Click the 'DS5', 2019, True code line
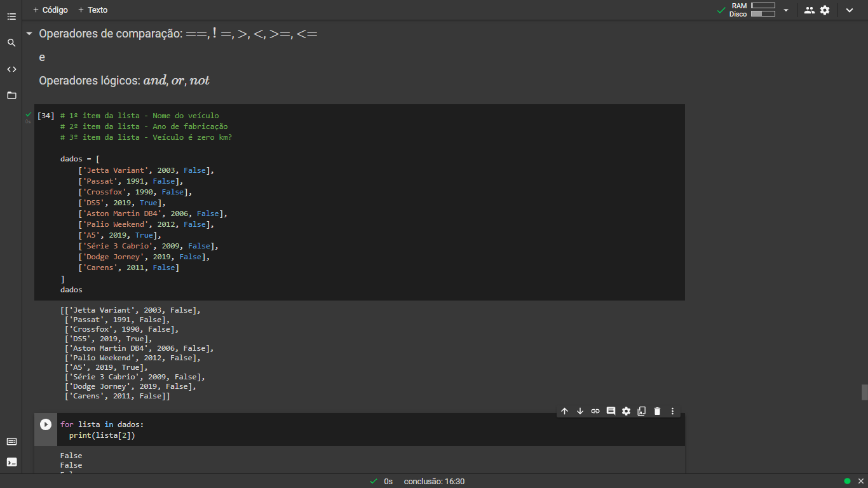 point(122,203)
